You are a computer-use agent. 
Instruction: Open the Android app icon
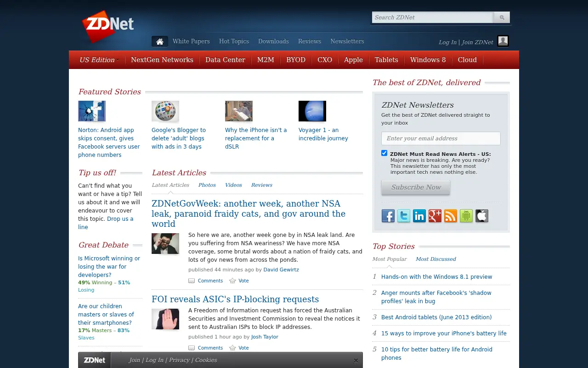466,216
